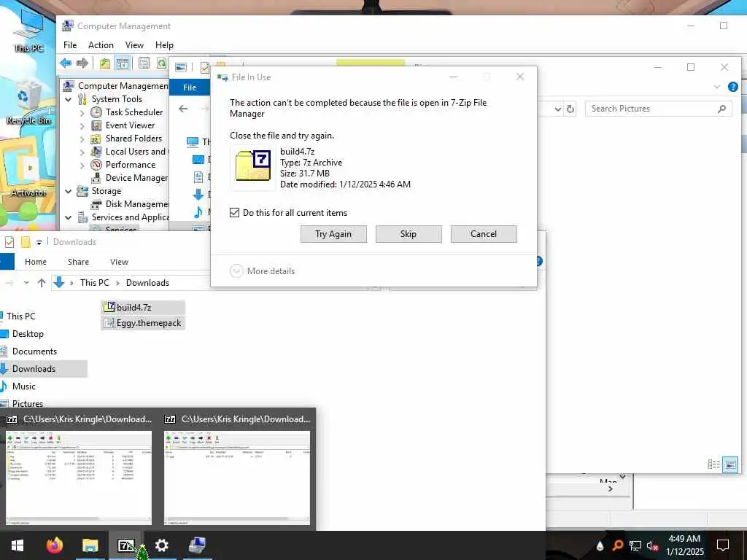Click the taskbar clock showing 4:49 AM
The image size is (747, 560).
point(684,545)
